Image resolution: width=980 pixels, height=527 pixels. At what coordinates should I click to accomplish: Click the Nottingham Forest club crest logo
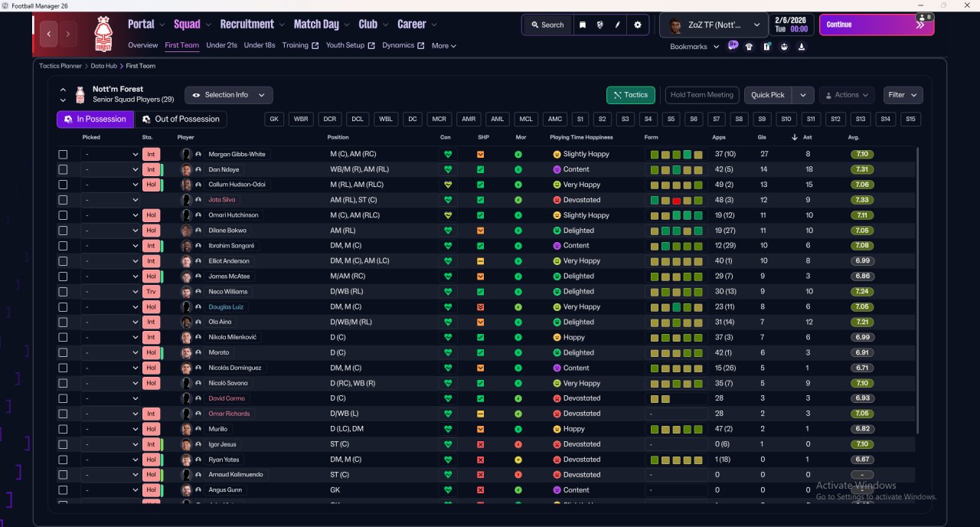coord(102,34)
